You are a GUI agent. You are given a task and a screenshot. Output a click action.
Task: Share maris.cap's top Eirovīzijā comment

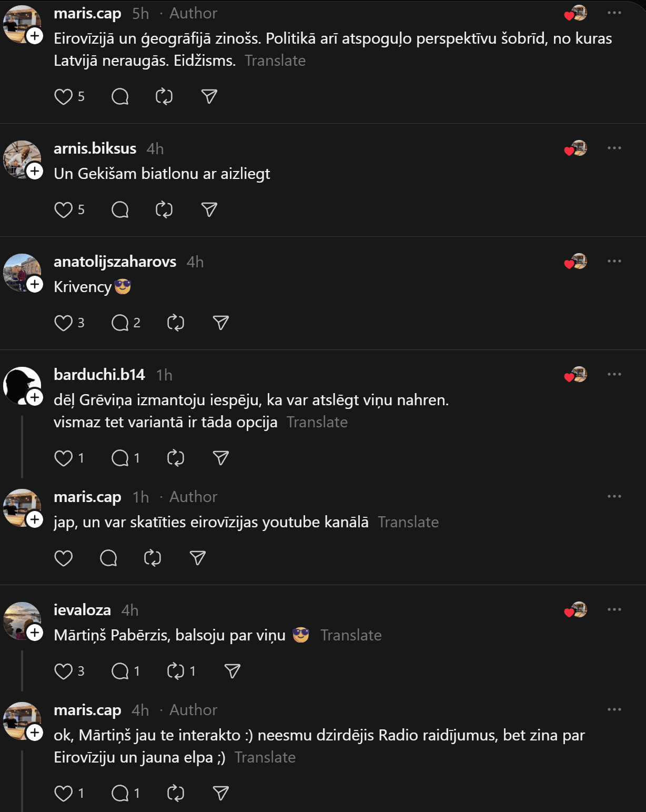click(x=209, y=97)
